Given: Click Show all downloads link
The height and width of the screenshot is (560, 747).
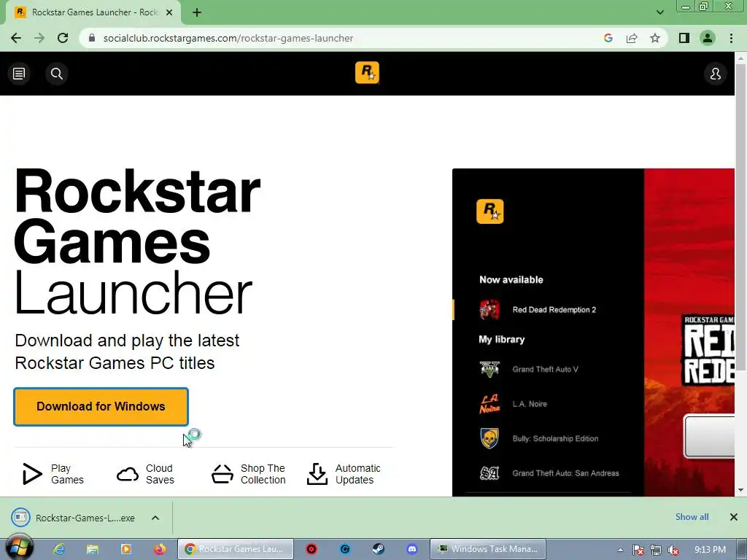Looking at the screenshot, I should [692, 517].
